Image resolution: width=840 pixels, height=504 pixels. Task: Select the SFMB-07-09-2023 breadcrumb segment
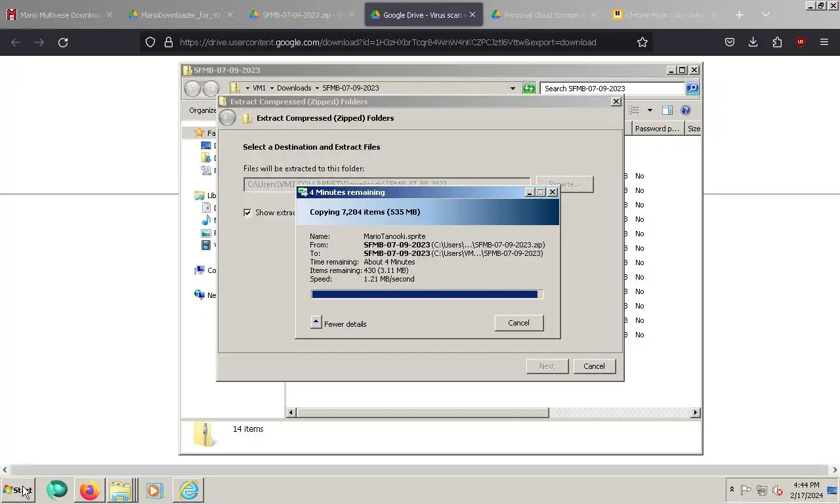click(x=350, y=89)
